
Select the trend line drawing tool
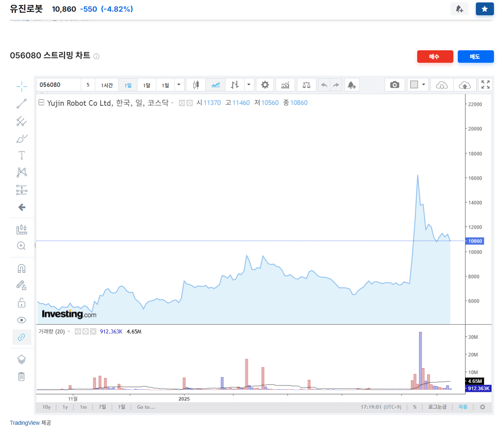[x=22, y=103]
